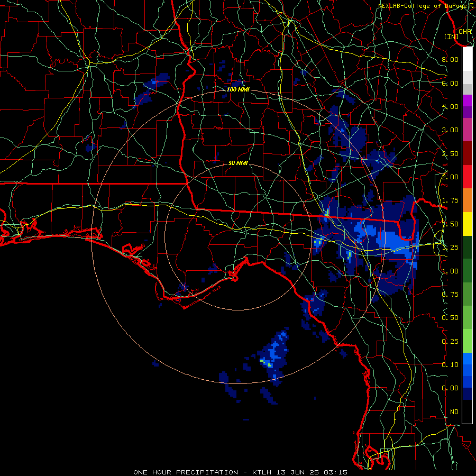The image size is (476, 476).
Task: Click the '1.50' scale value
Action: (450, 224)
